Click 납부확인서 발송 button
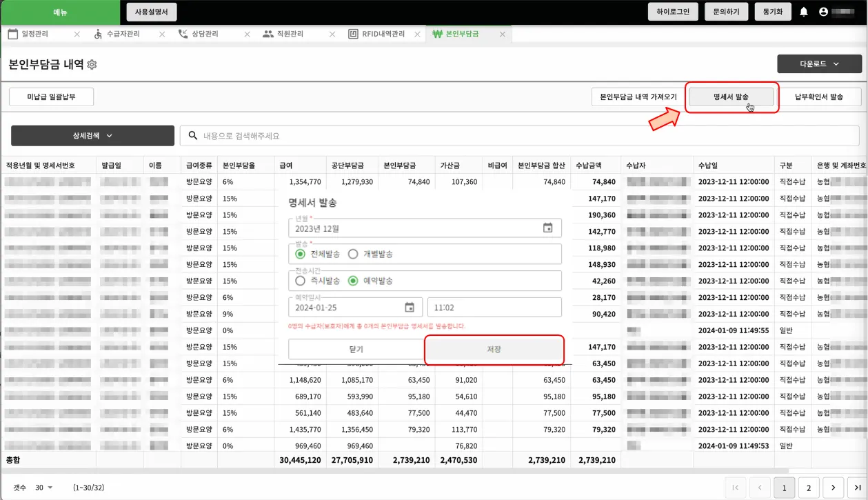Image resolution: width=868 pixels, height=500 pixels. pyautogui.click(x=818, y=97)
